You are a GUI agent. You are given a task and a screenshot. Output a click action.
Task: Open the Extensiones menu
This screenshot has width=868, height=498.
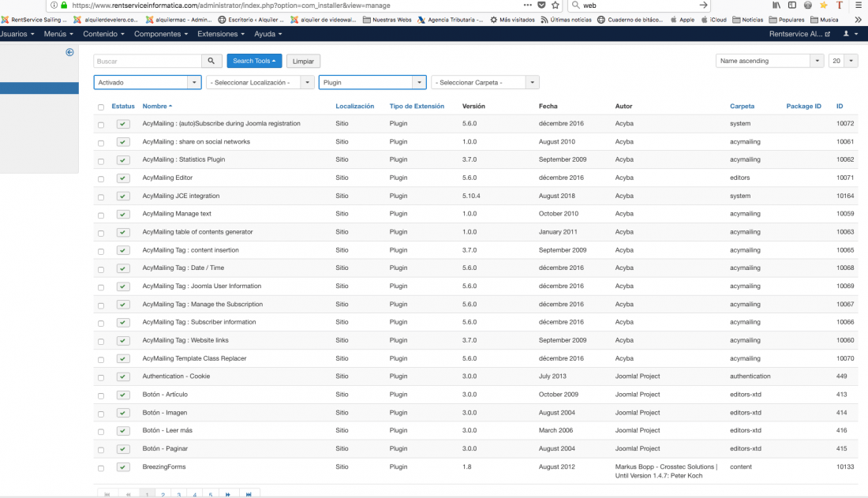tap(221, 34)
